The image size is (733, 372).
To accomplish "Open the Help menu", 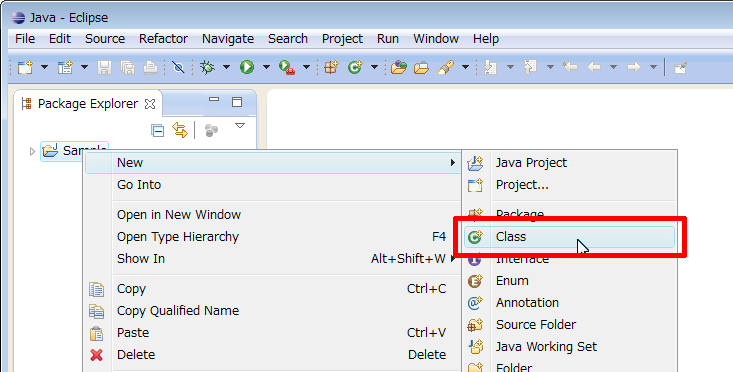I will (486, 39).
